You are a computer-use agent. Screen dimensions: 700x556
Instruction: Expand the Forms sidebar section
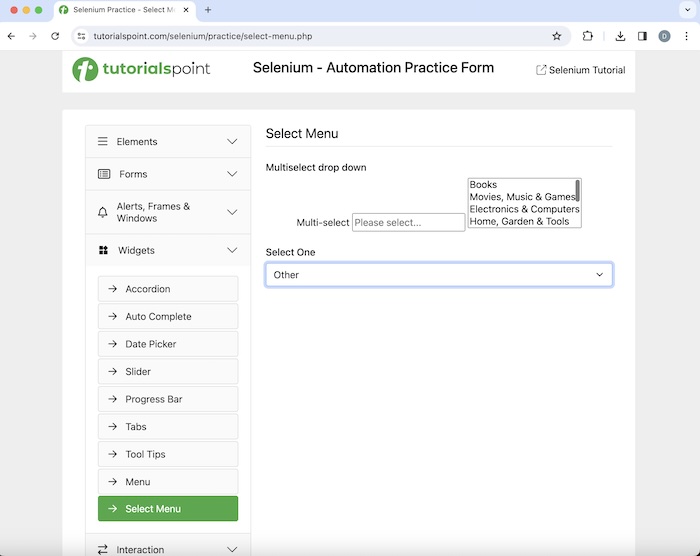(167, 174)
